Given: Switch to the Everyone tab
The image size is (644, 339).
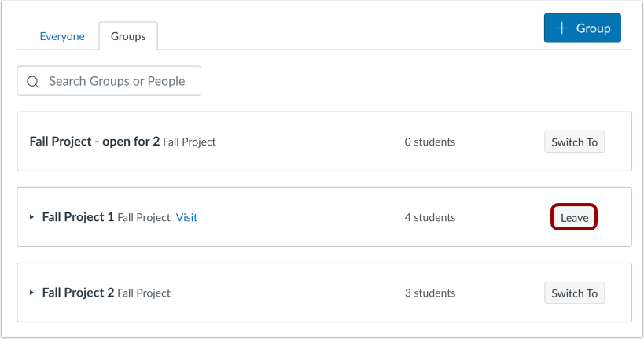Looking at the screenshot, I should click(x=61, y=36).
